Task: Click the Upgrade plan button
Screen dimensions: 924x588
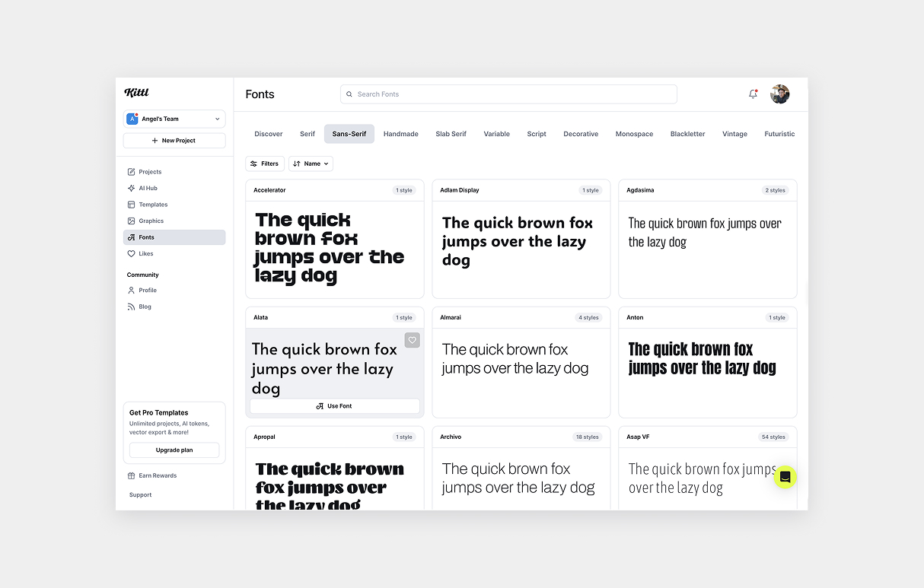Action: 174,450
